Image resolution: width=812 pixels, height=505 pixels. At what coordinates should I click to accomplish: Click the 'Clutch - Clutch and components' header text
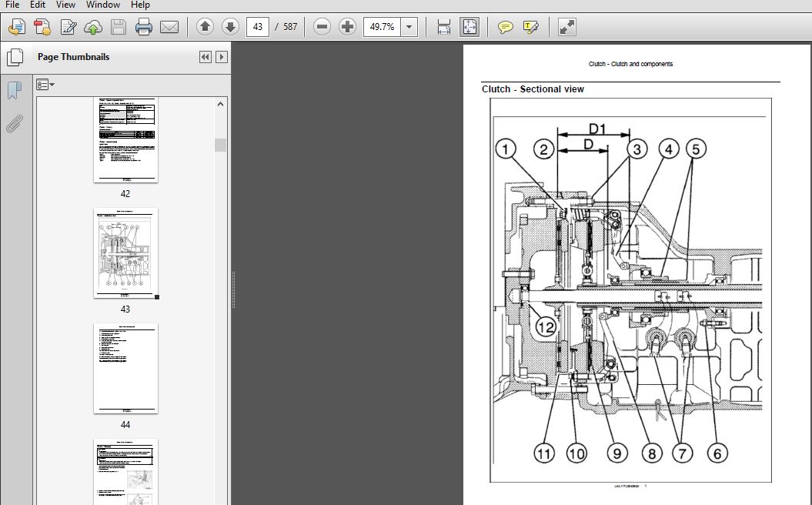pyautogui.click(x=631, y=64)
